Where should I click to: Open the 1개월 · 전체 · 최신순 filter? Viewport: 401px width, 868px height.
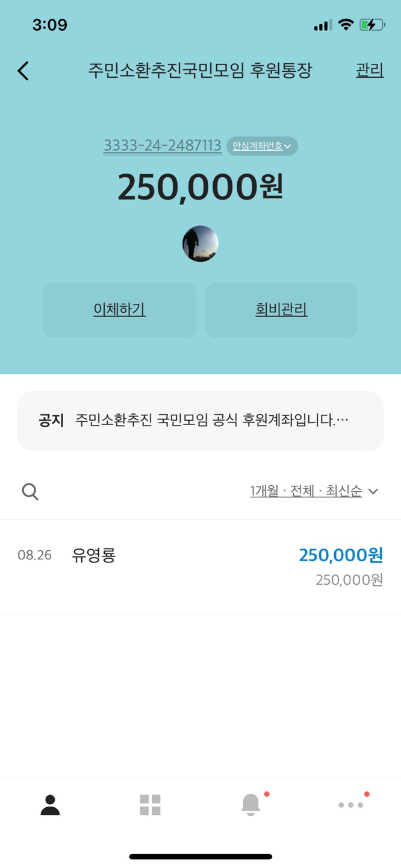point(306,491)
